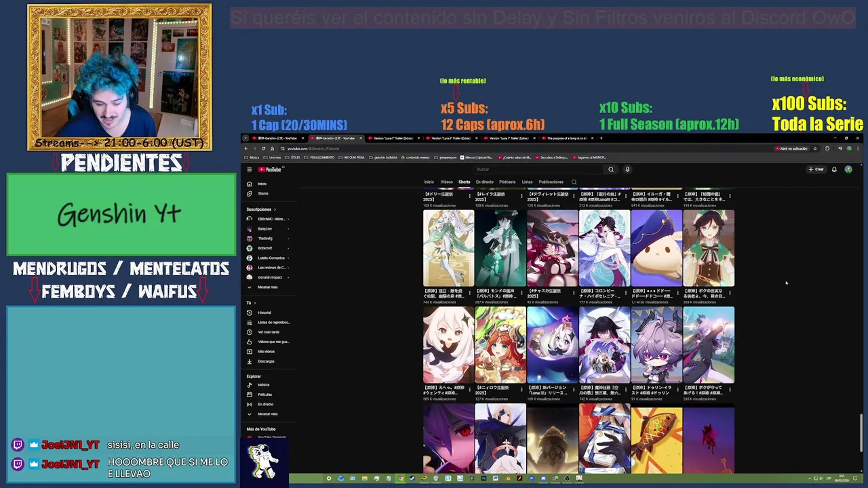
Task: Open the YouTube hamburger guide menu
Action: [250, 169]
